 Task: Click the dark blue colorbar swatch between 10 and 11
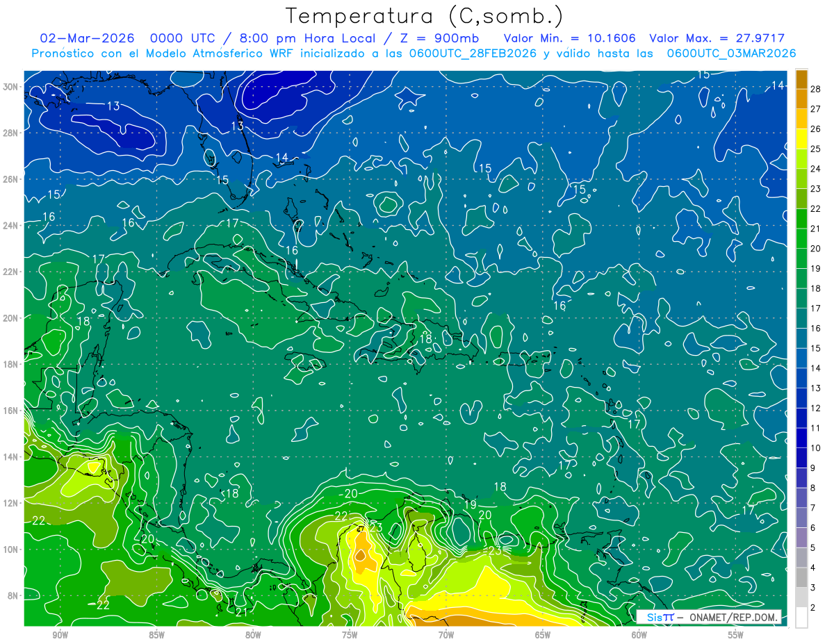pyautogui.click(x=801, y=438)
